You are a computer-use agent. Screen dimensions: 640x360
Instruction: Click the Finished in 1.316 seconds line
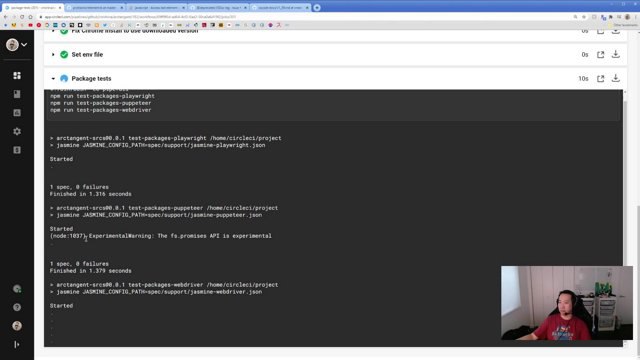[x=91, y=194]
